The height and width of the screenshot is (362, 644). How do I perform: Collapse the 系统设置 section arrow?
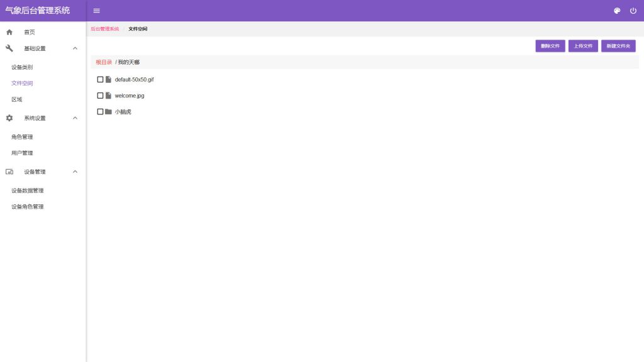pos(75,118)
